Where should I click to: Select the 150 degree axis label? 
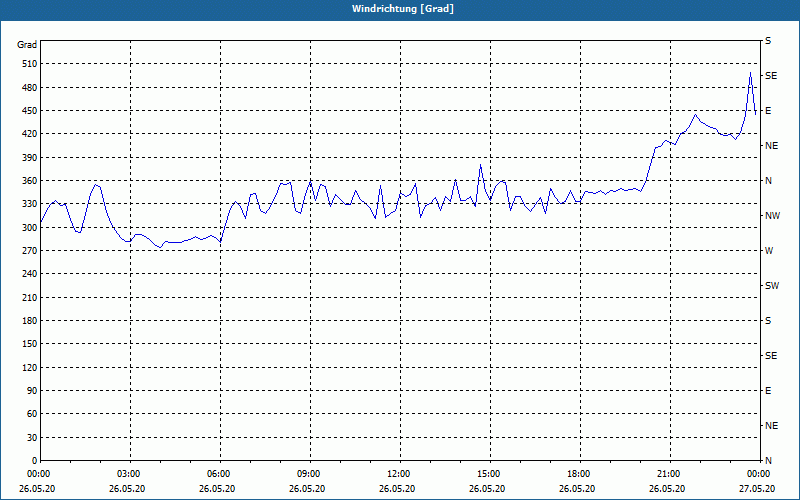pyautogui.click(x=30, y=344)
